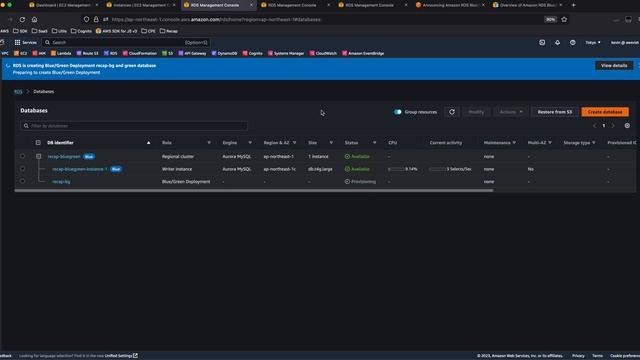Click the current activity bar for Selects/Sec

[x=438, y=169]
